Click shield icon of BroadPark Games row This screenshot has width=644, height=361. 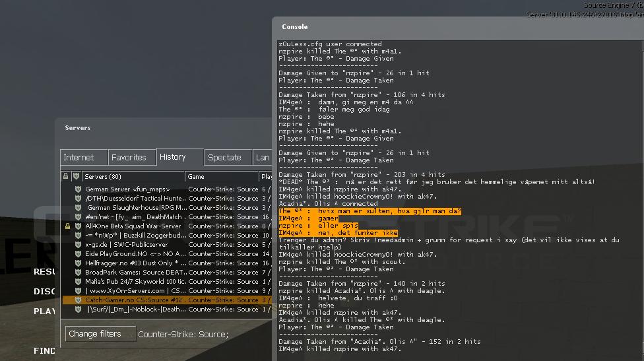[x=78, y=273]
